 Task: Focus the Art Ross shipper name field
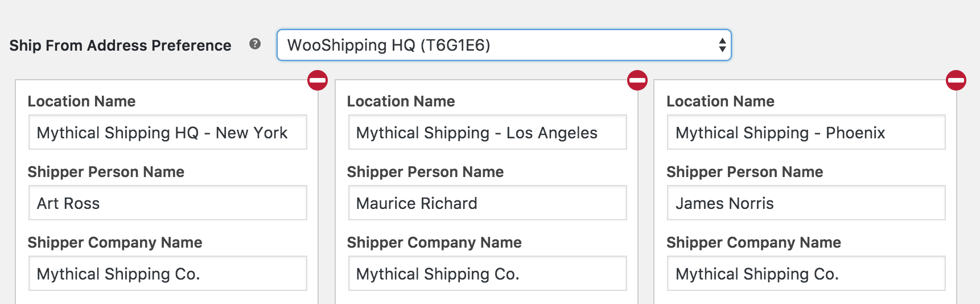[168, 203]
